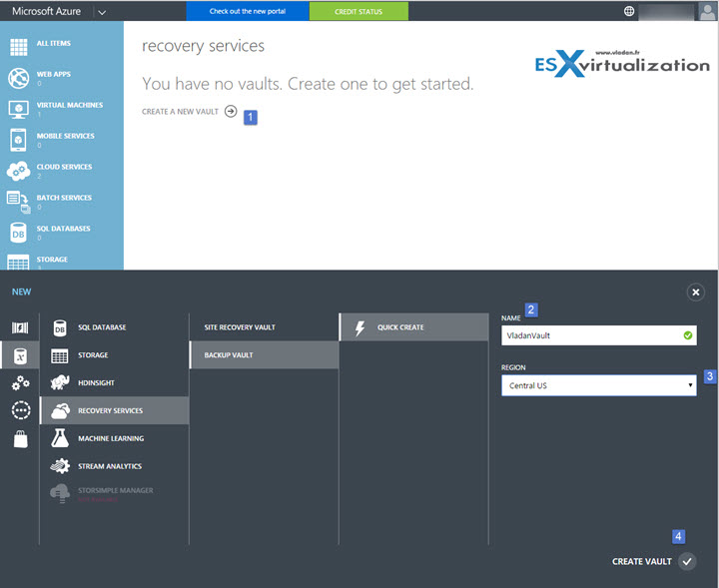
Task: Select SQL Databases label in sidebar
Action: pyautogui.click(x=63, y=229)
